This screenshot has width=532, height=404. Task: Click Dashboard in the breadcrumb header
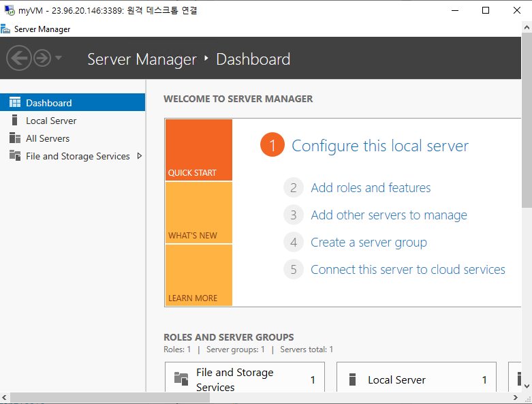click(253, 59)
